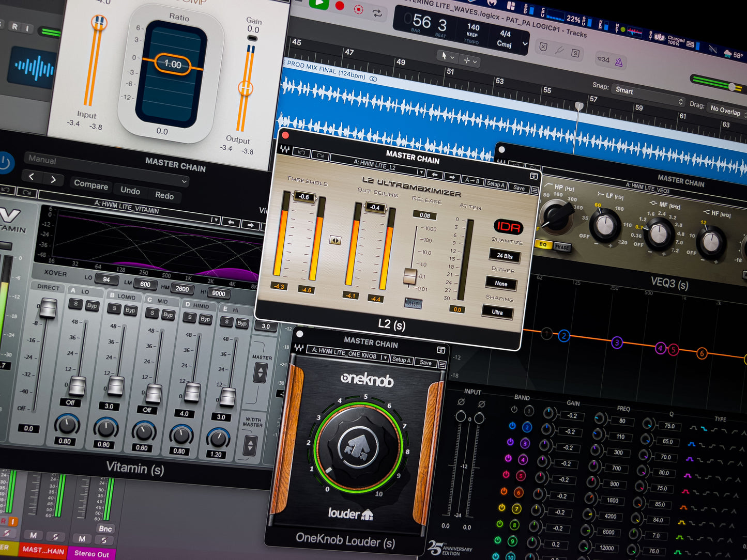Click the L2 A→B copy button
Image resolution: width=747 pixels, height=560 pixels.
click(x=472, y=180)
